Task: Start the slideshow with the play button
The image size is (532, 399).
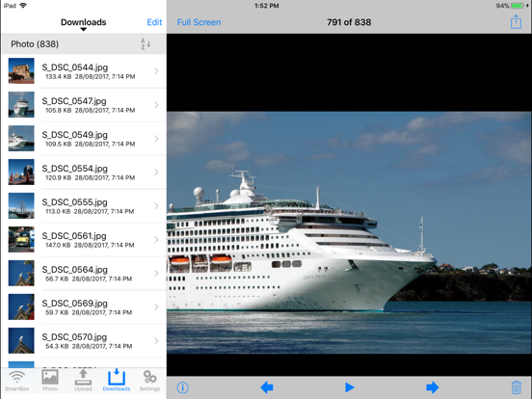Action: (349, 387)
